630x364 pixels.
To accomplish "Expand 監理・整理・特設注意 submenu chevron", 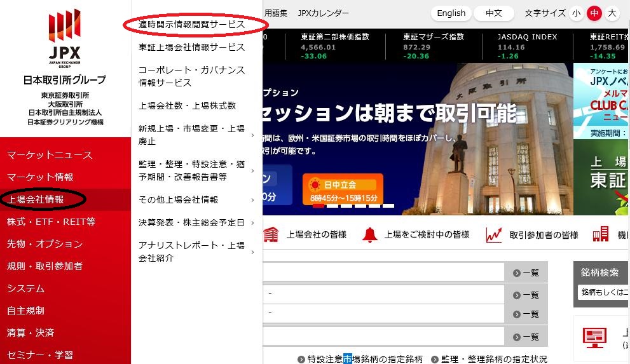I will pyautogui.click(x=252, y=171).
